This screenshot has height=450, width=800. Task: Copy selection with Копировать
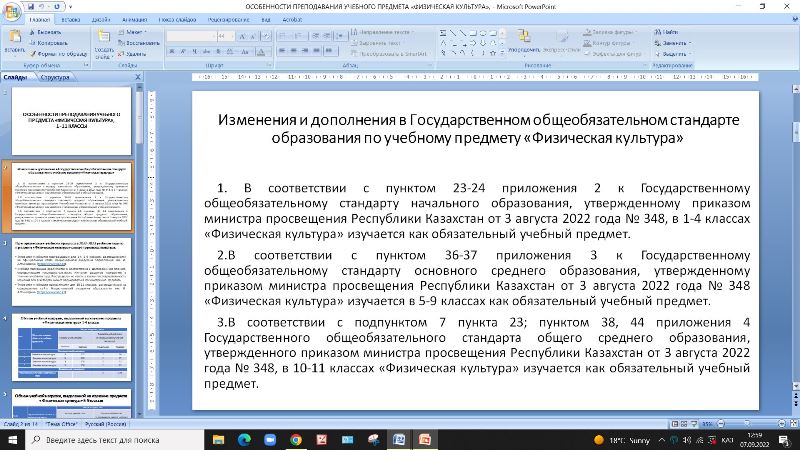point(48,43)
